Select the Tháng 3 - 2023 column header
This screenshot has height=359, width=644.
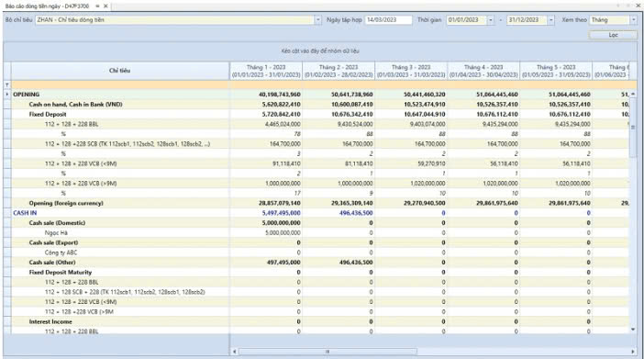[411, 71]
